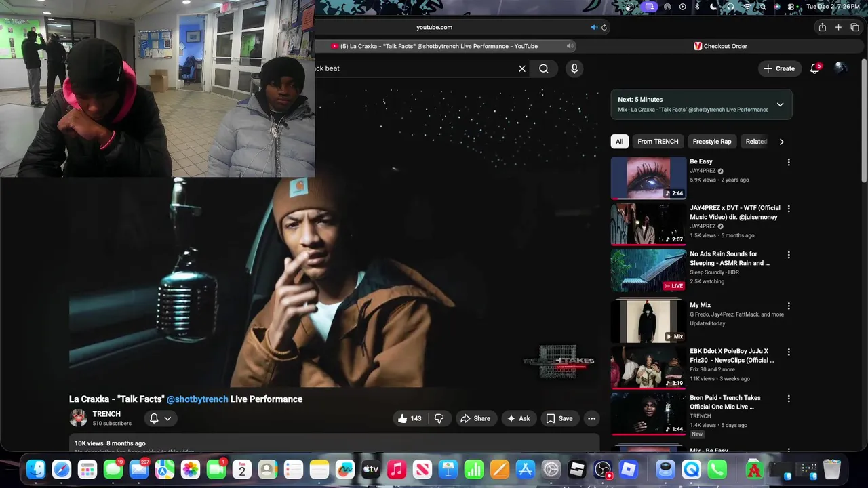
Task: Open Roblox from the Dock
Action: click(629, 469)
